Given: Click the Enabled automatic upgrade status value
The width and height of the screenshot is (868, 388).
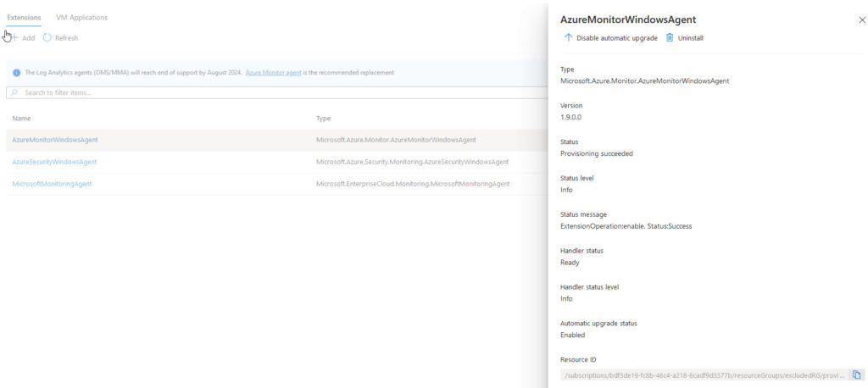Looking at the screenshot, I should tap(572, 335).
